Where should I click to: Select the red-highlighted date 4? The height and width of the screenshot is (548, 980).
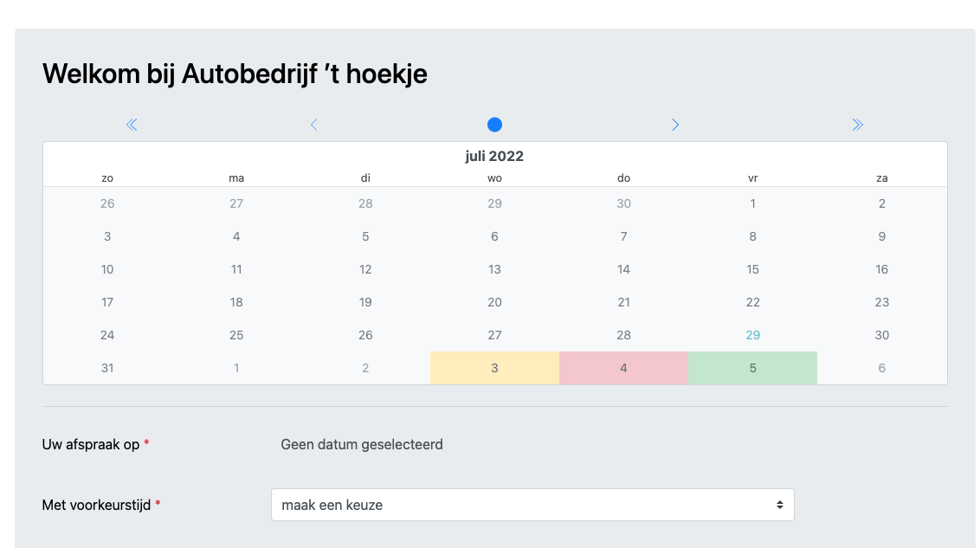[x=623, y=368]
